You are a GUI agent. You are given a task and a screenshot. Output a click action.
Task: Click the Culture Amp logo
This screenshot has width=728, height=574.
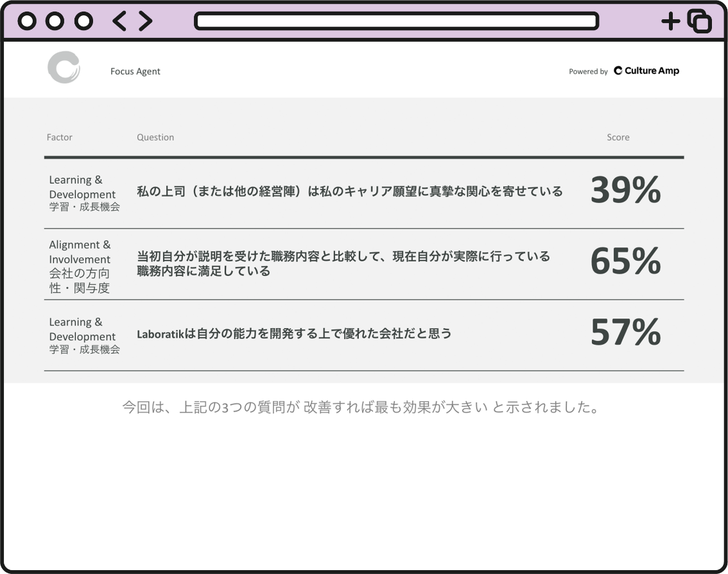[x=646, y=71]
